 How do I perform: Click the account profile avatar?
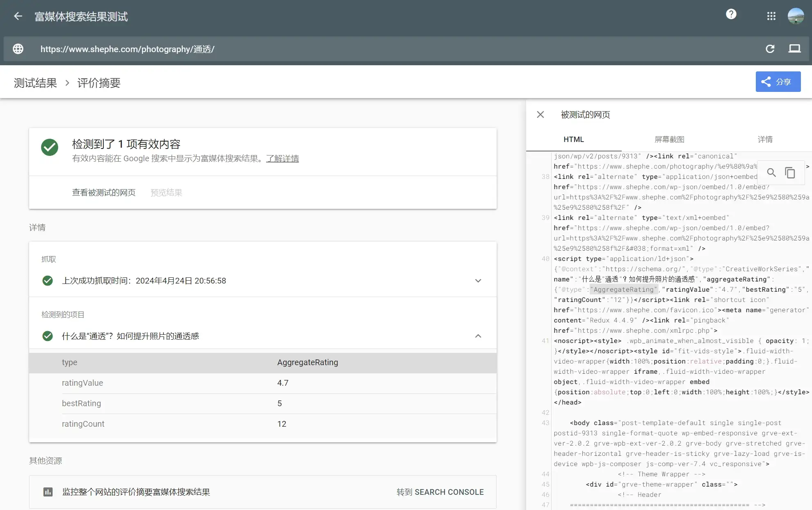796,16
